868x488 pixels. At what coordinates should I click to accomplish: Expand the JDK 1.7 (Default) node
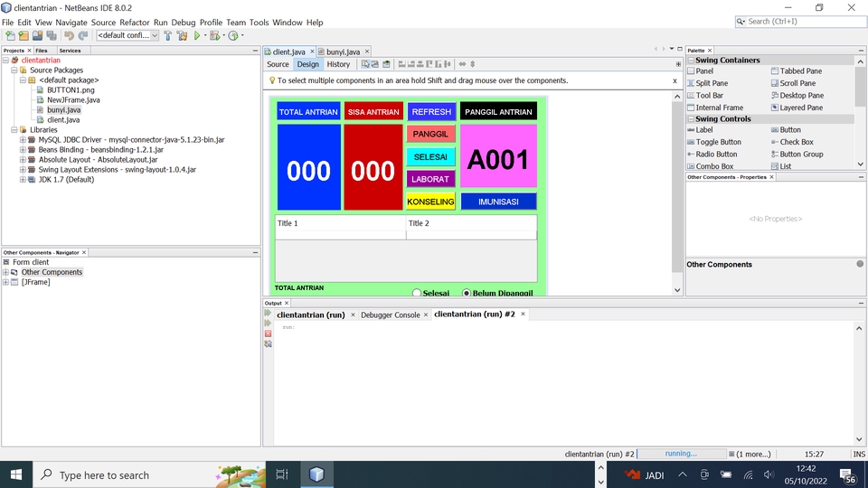click(23, 180)
